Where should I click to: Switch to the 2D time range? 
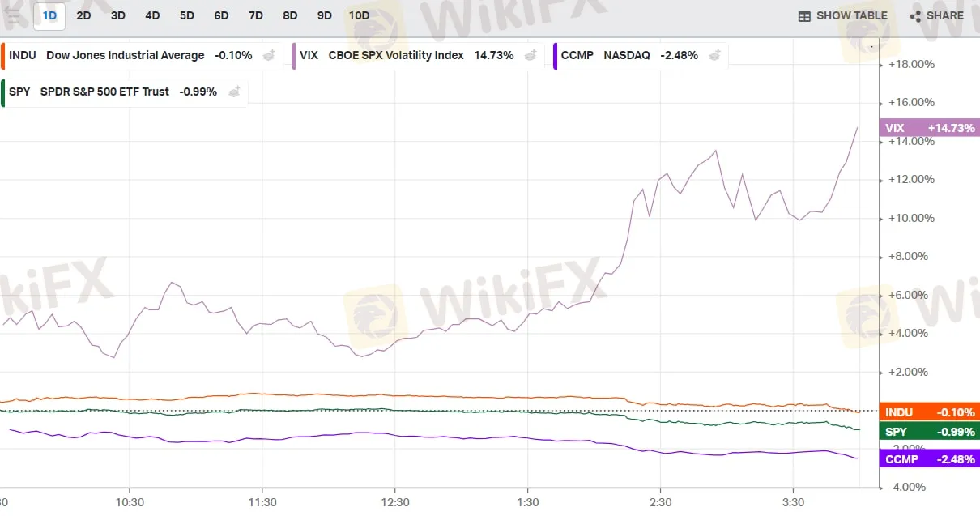pos(83,15)
